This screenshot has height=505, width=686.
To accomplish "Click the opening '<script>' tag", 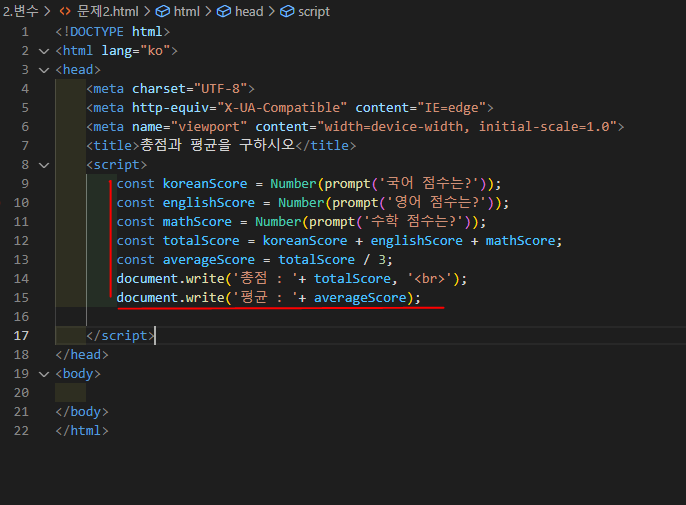I will click(x=117, y=165).
